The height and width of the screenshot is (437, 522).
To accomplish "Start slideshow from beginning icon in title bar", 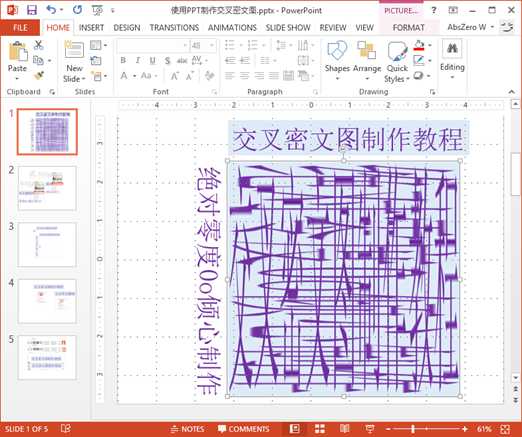I will pos(97,10).
